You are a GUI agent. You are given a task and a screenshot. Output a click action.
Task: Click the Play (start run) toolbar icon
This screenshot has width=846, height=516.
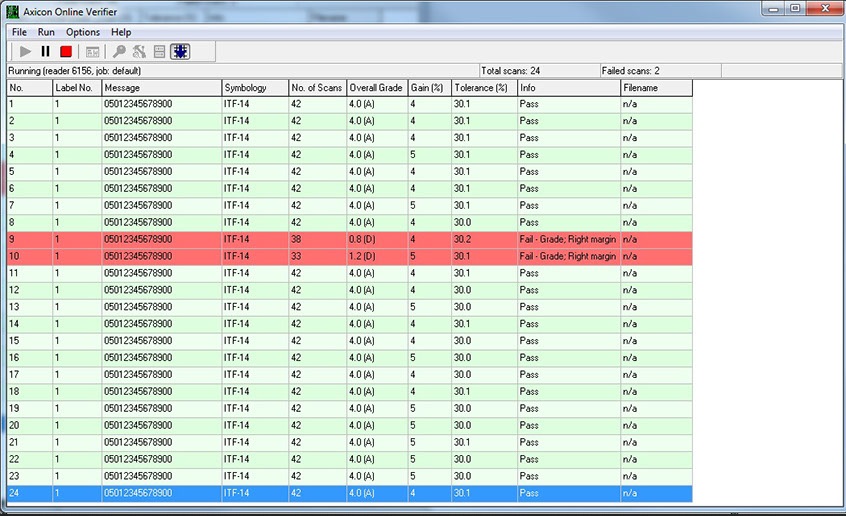click(25, 52)
